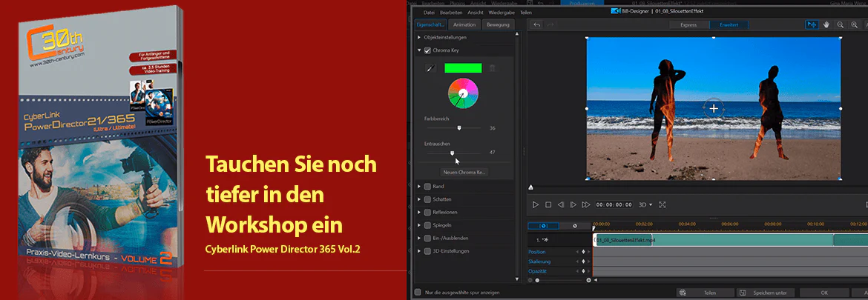This screenshot has width=868, height=300.
Task: Switch to Erweitert mode
Action: (x=729, y=25)
